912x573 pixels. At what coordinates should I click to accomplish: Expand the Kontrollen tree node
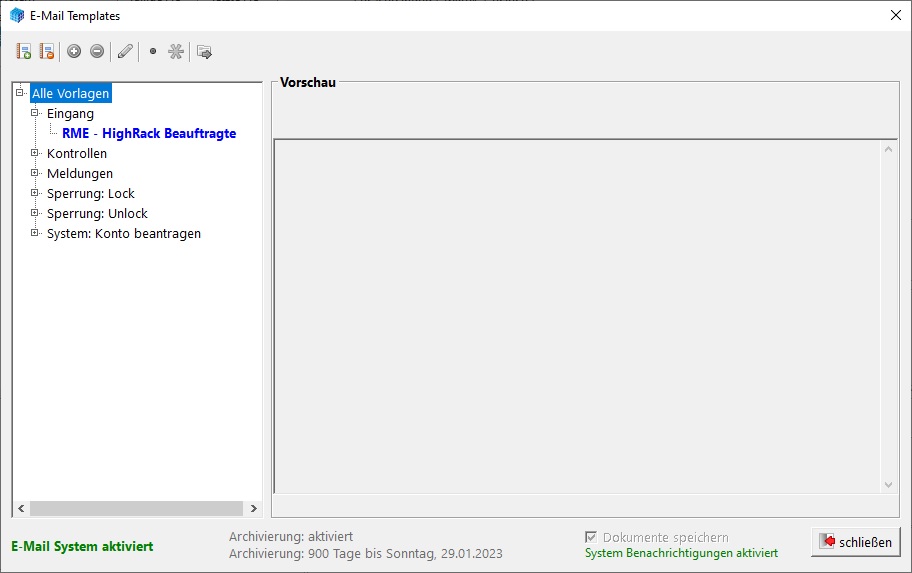coord(35,153)
